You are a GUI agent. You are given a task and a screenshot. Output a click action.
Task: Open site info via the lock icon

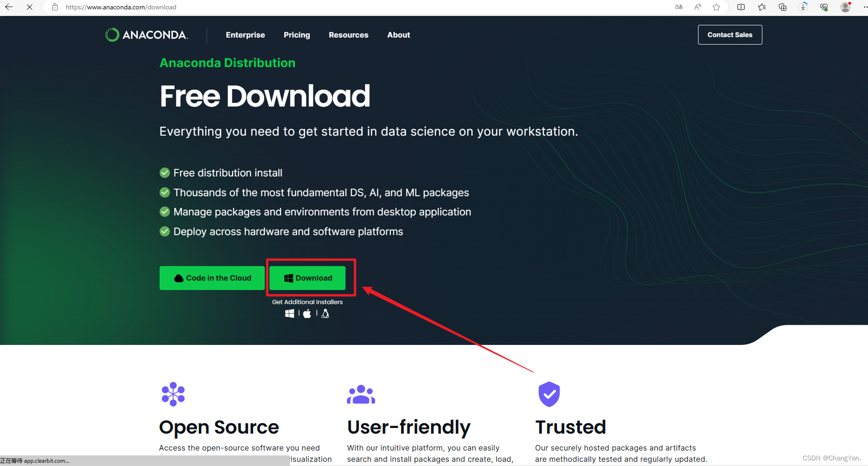[x=55, y=7]
